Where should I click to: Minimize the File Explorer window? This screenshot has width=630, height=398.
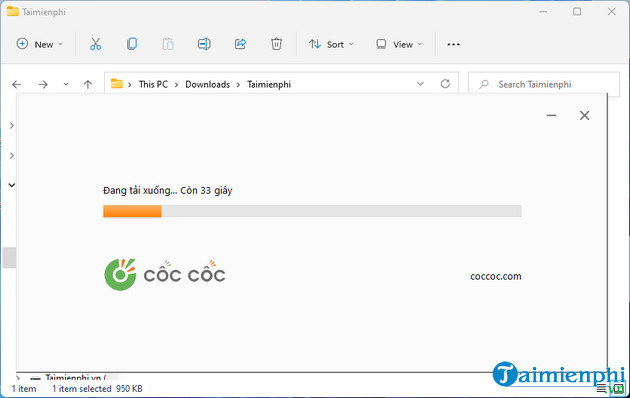pos(543,12)
